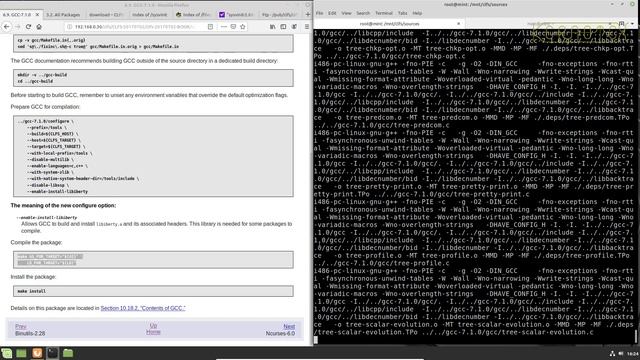The width and height of the screenshot is (640, 360).
Task: Click volume icon in system tray
Action: 620,354
